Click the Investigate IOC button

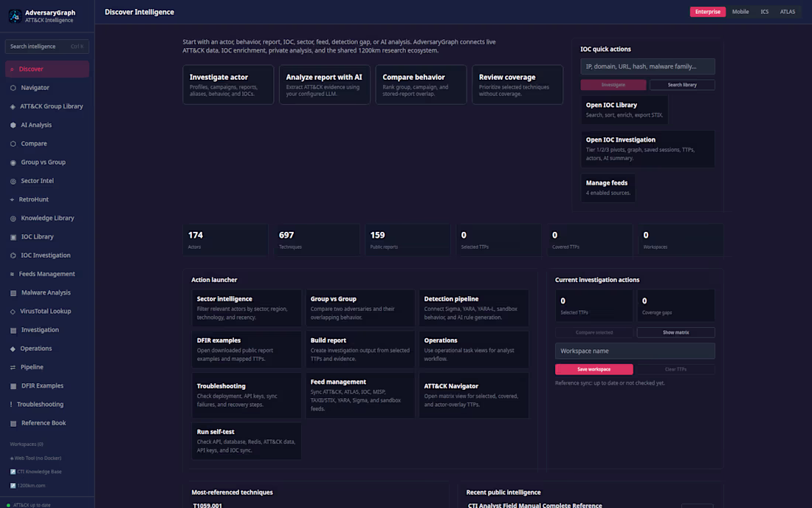(613, 85)
